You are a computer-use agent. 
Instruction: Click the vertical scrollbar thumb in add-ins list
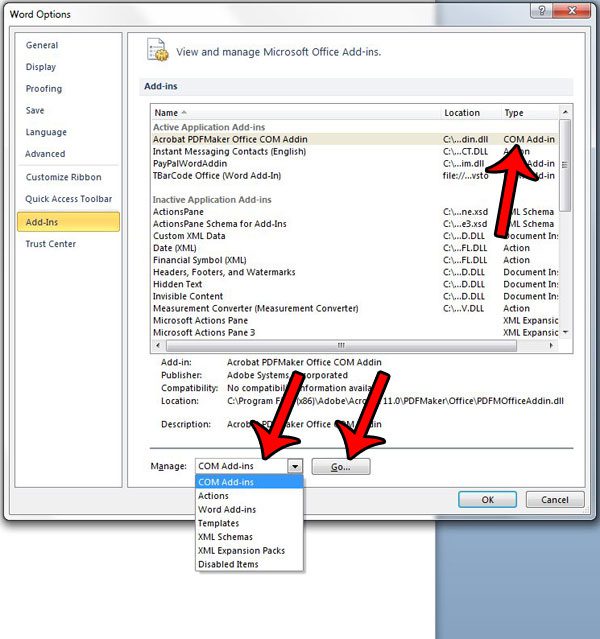(565, 165)
